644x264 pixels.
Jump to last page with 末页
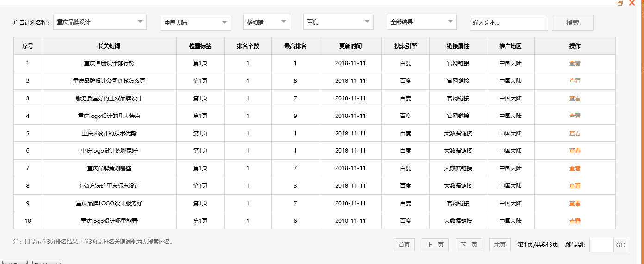(500, 245)
